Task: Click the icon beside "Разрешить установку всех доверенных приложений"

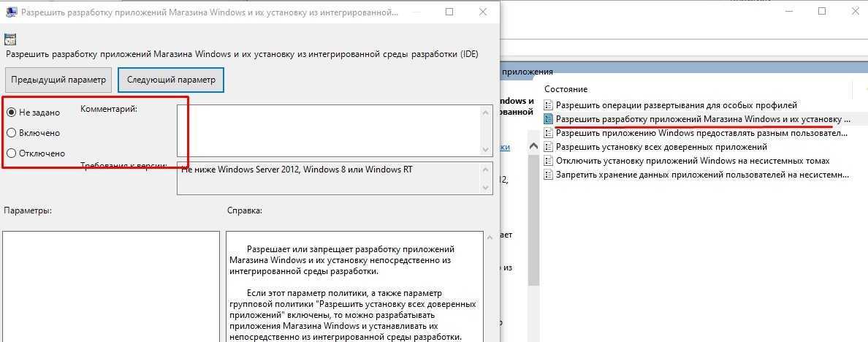Action: coord(549,147)
